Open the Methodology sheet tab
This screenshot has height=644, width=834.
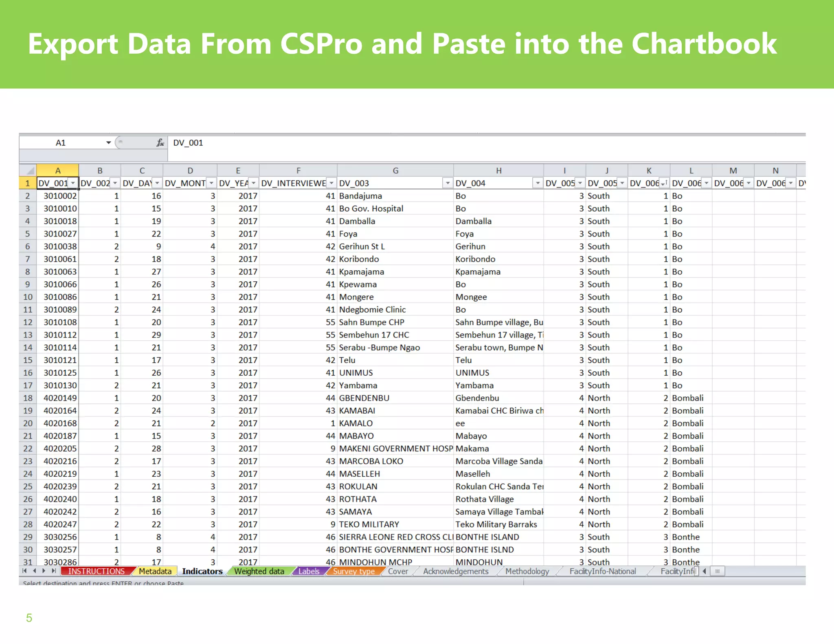pos(527,571)
